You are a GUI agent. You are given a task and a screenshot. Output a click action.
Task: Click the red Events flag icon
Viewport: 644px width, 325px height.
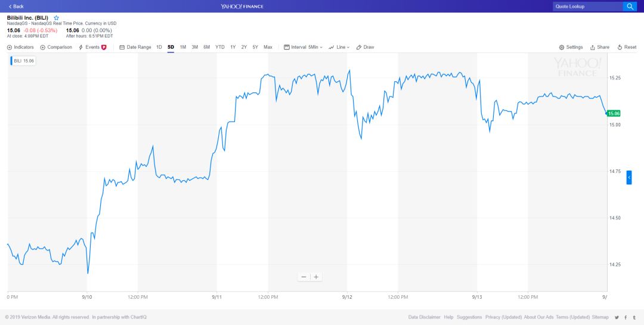click(104, 47)
